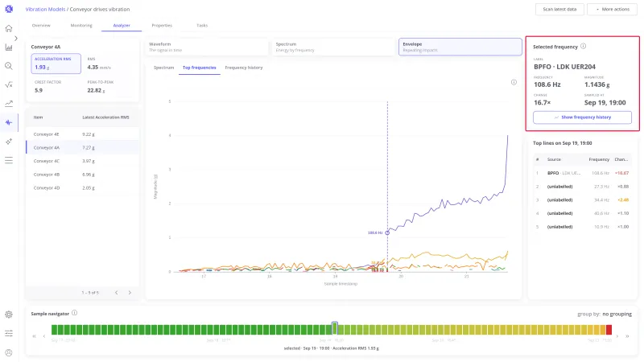The image size is (644, 362).
Task: Select the Envelope view card
Action: click(x=460, y=47)
